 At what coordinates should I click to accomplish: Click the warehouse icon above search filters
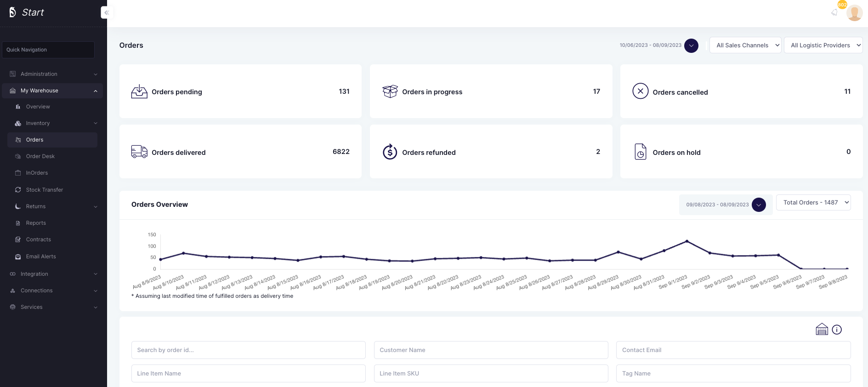(822, 330)
